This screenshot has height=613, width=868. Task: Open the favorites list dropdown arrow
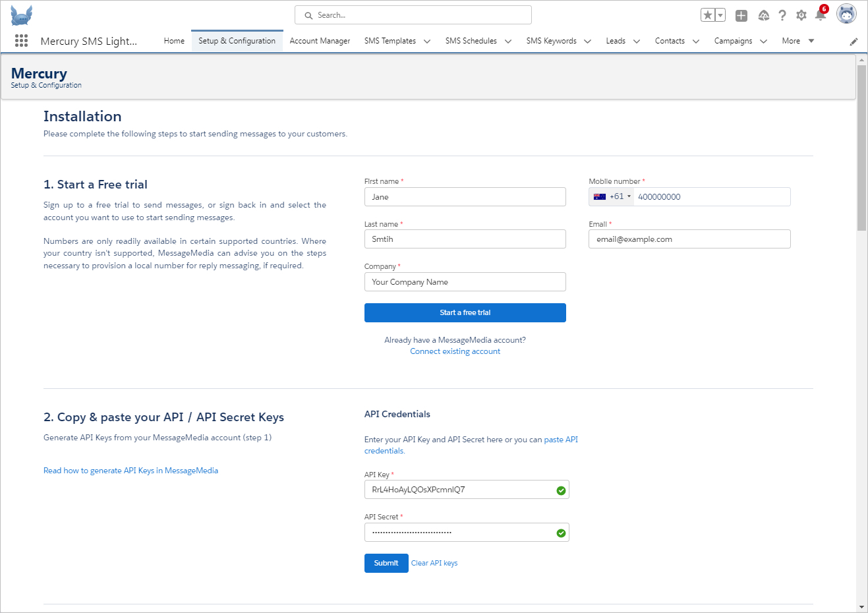pyautogui.click(x=720, y=15)
